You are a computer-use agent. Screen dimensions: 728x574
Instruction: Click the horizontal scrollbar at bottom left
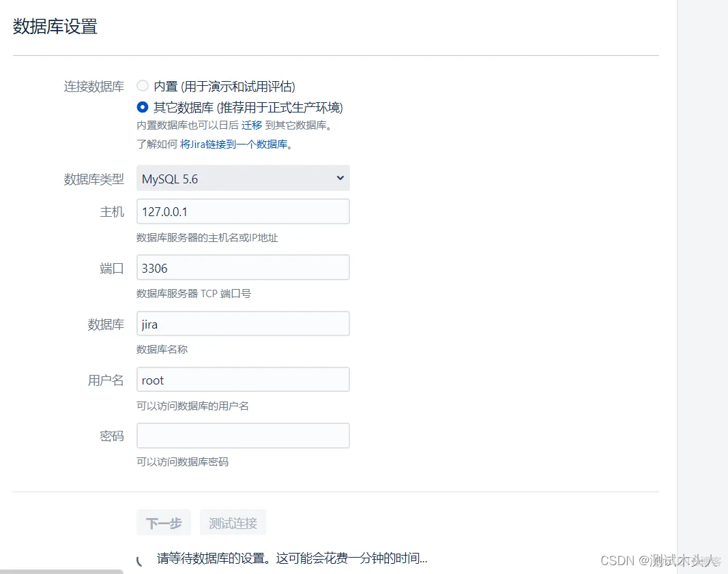click(x=62, y=572)
